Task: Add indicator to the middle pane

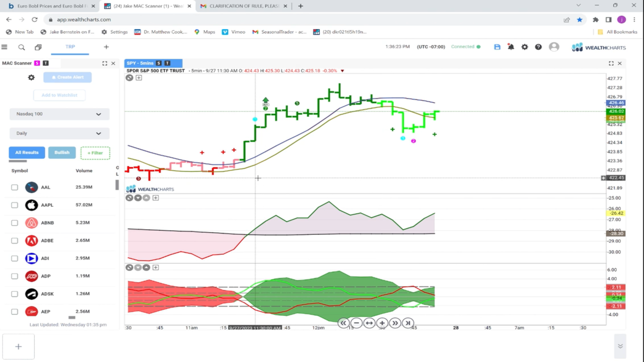Action: (156, 198)
